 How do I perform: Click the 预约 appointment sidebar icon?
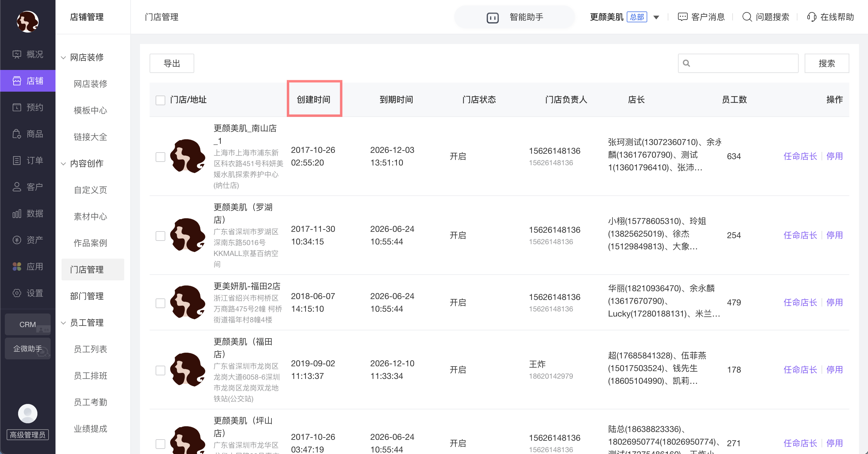[x=17, y=107]
